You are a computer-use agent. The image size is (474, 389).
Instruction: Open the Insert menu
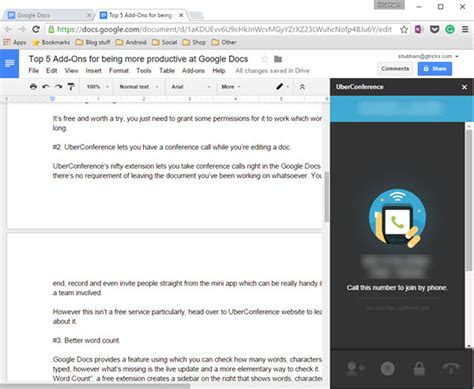point(93,71)
